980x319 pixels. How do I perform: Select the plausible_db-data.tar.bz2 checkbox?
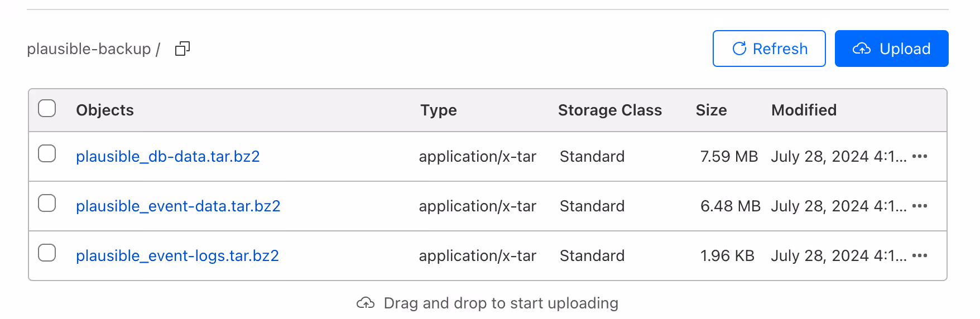47,153
